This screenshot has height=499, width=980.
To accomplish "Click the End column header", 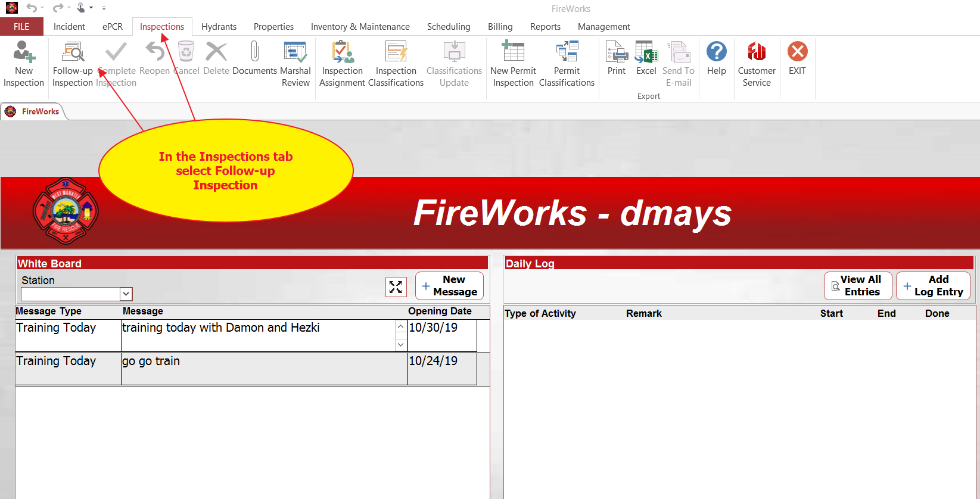I will [x=886, y=313].
